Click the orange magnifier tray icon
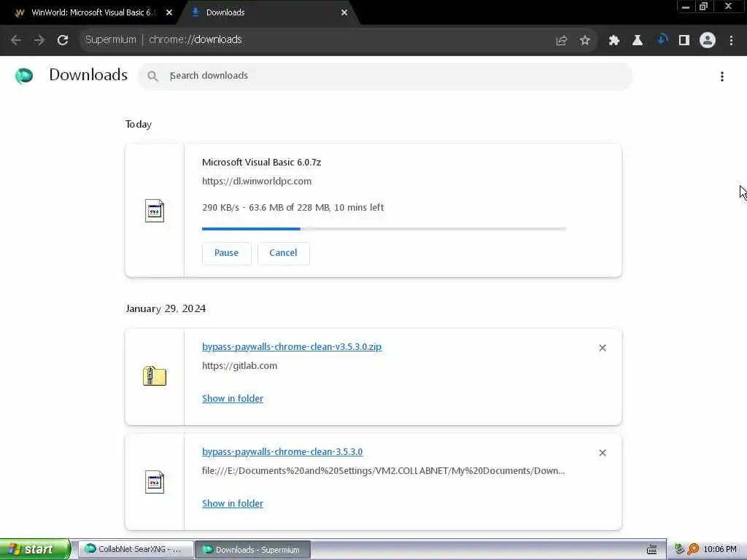This screenshot has height=560, width=747. pyautogui.click(x=693, y=549)
